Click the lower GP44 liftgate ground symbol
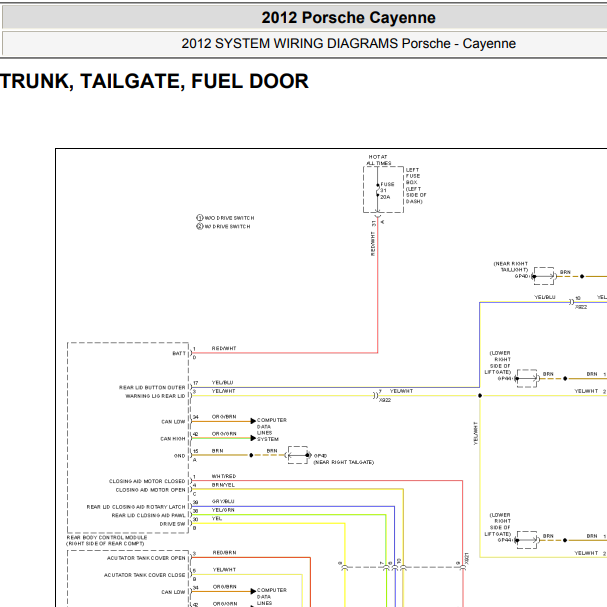The height and width of the screenshot is (607, 607). tap(527, 540)
